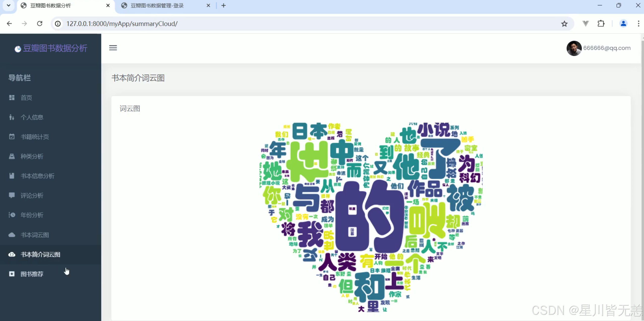The width and height of the screenshot is (644, 321).
Task: Click the 个人信息 person icon
Action: click(12, 117)
